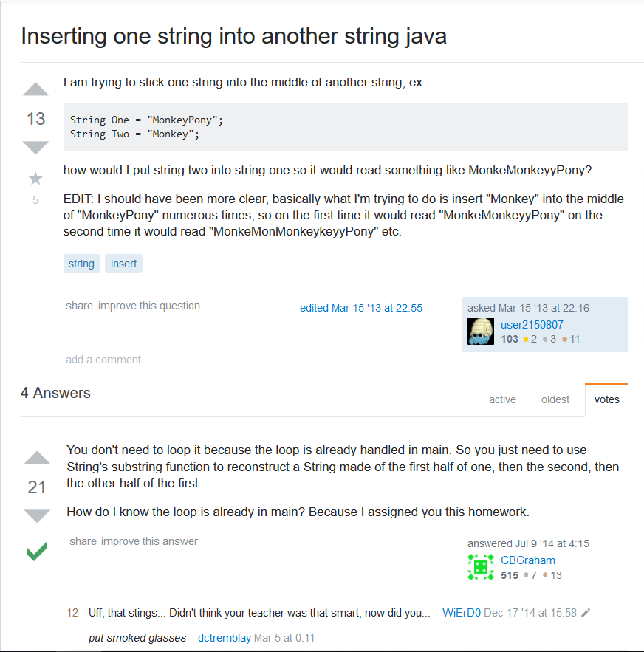This screenshot has width=644, height=652.
Task: Add a comment to the question
Action: point(103,360)
